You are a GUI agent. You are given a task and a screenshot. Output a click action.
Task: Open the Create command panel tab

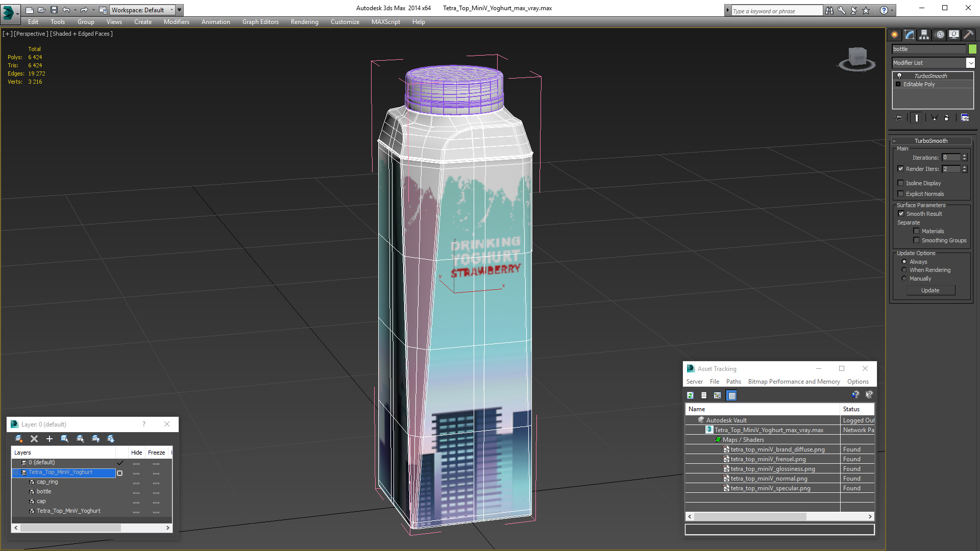coord(895,35)
